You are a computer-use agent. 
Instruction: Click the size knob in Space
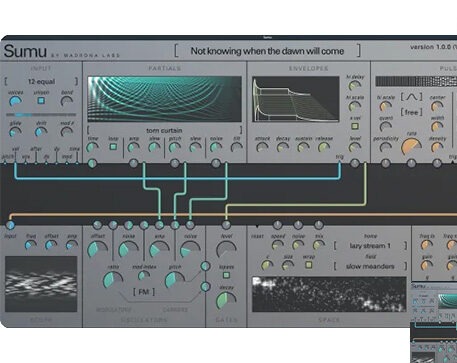[x=288, y=266]
